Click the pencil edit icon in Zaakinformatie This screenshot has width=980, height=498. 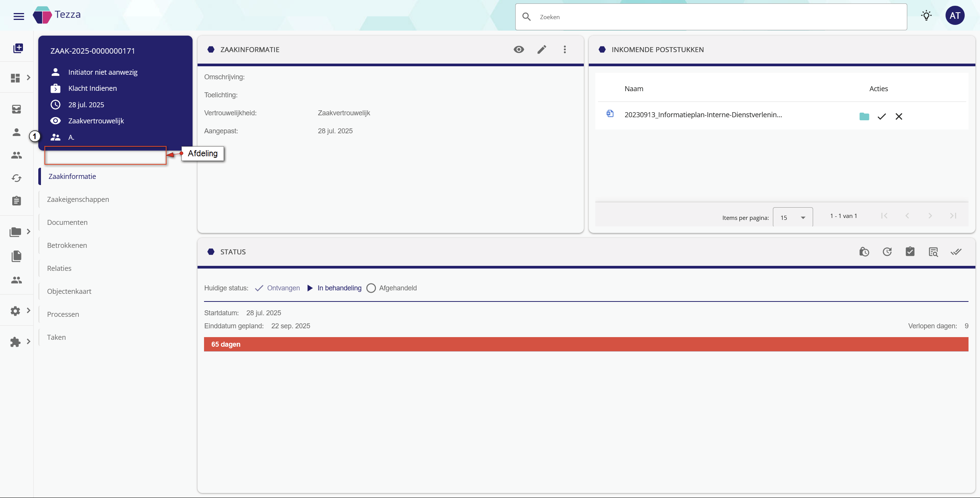pos(542,49)
